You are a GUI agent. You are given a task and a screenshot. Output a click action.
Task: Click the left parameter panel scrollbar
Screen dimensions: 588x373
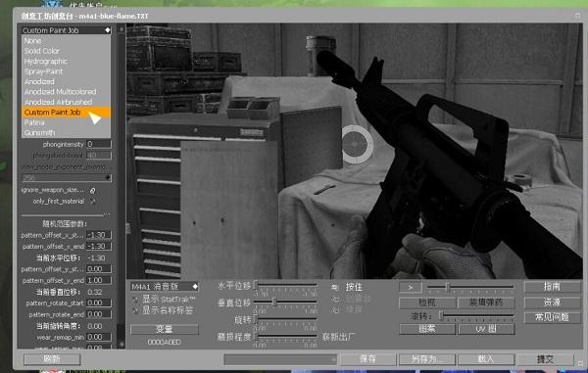[x=122, y=186]
